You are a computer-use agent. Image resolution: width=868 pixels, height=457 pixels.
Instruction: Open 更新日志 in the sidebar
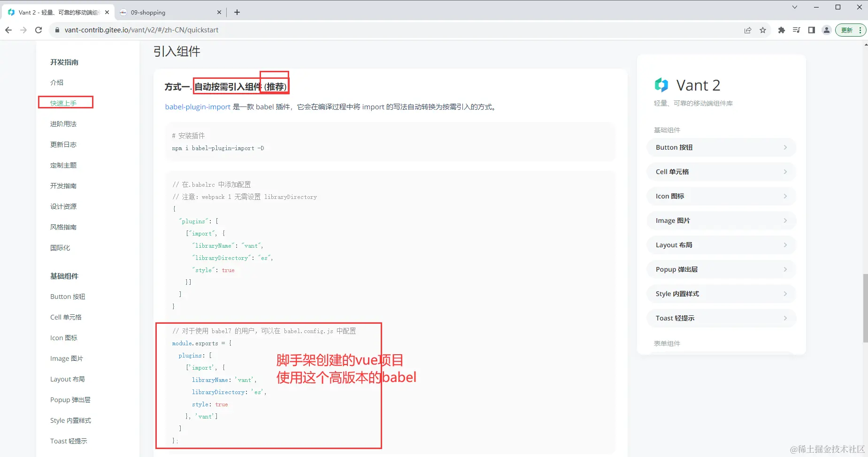coord(63,145)
